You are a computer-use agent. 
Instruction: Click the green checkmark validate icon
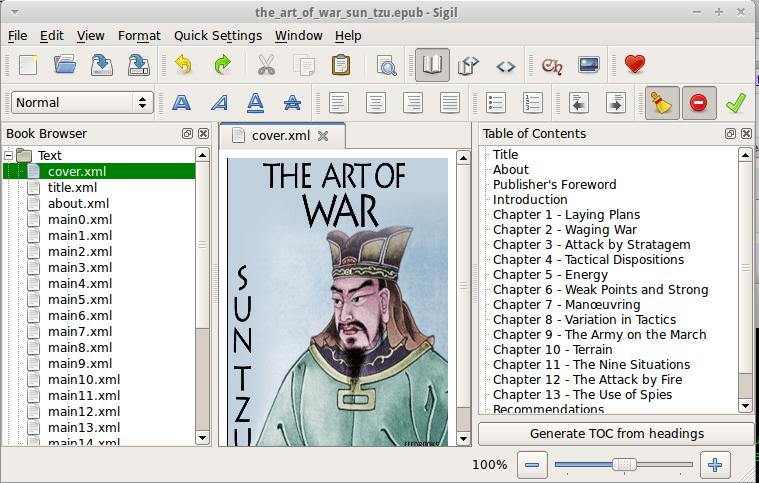(x=735, y=102)
